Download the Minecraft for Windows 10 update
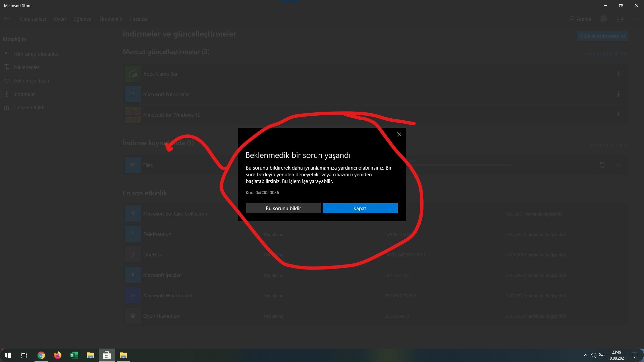This screenshot has height=362, width=644. 618,115
